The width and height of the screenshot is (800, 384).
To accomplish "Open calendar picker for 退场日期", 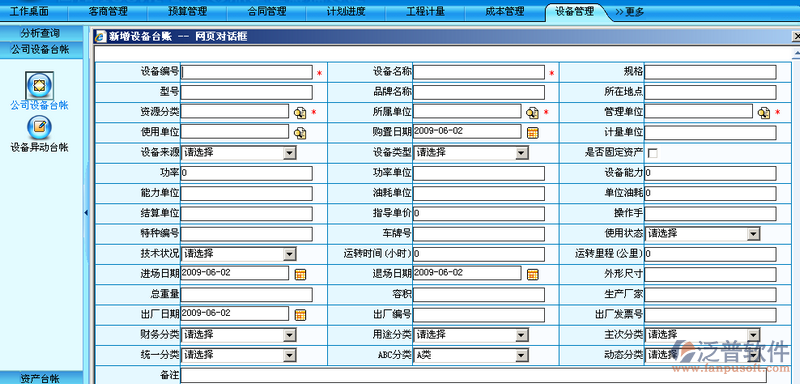I will pos(533,274).
